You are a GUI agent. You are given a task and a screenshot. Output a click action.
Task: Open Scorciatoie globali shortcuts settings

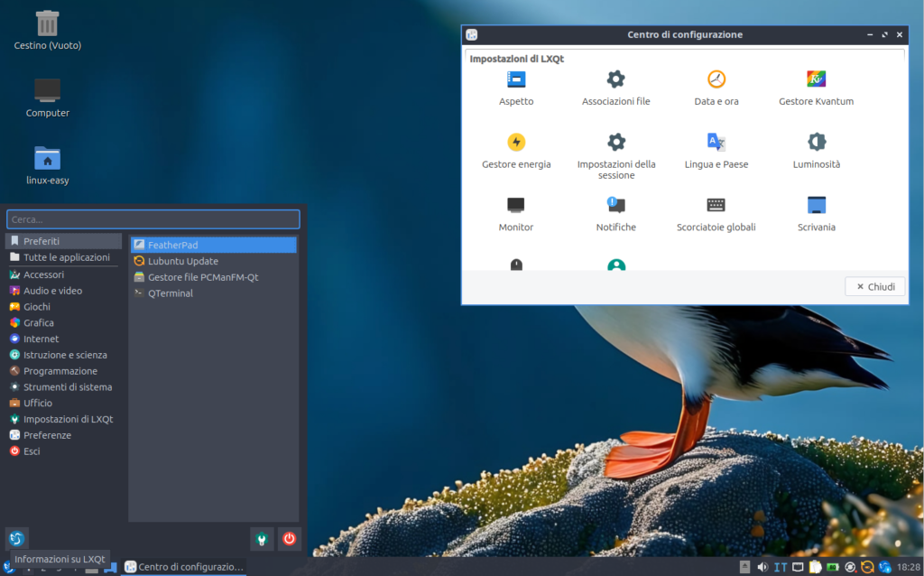coord(716,205)
